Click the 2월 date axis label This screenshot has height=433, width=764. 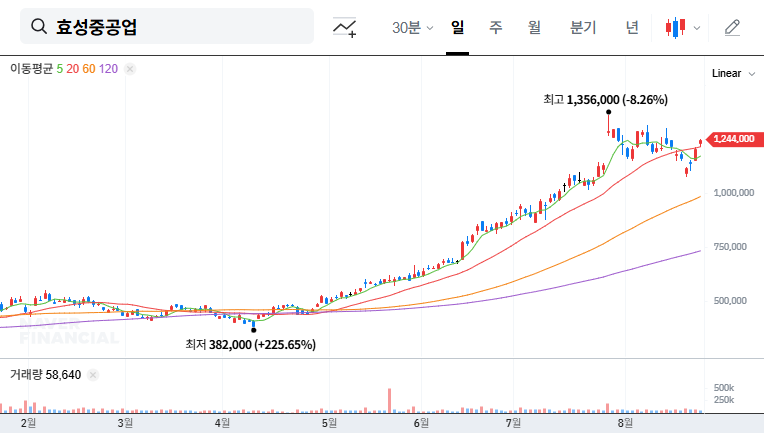click(28, 423)
